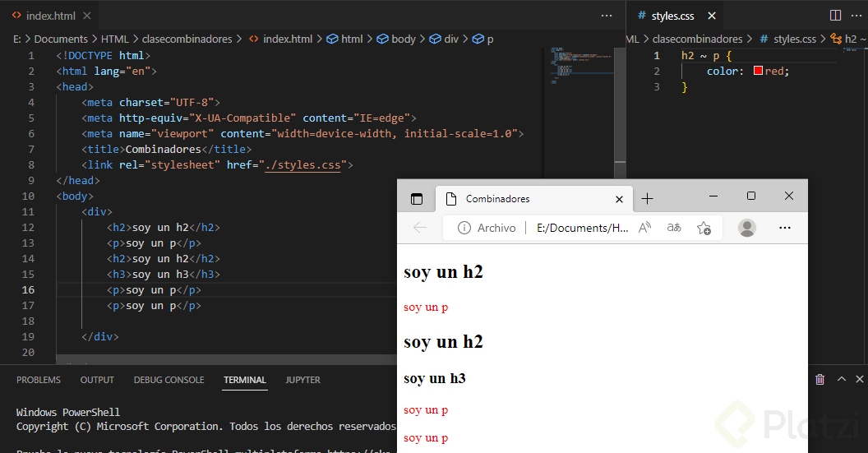868x453 pixels.
Task: Open a new tab in the browser
Action: [647, 199]
